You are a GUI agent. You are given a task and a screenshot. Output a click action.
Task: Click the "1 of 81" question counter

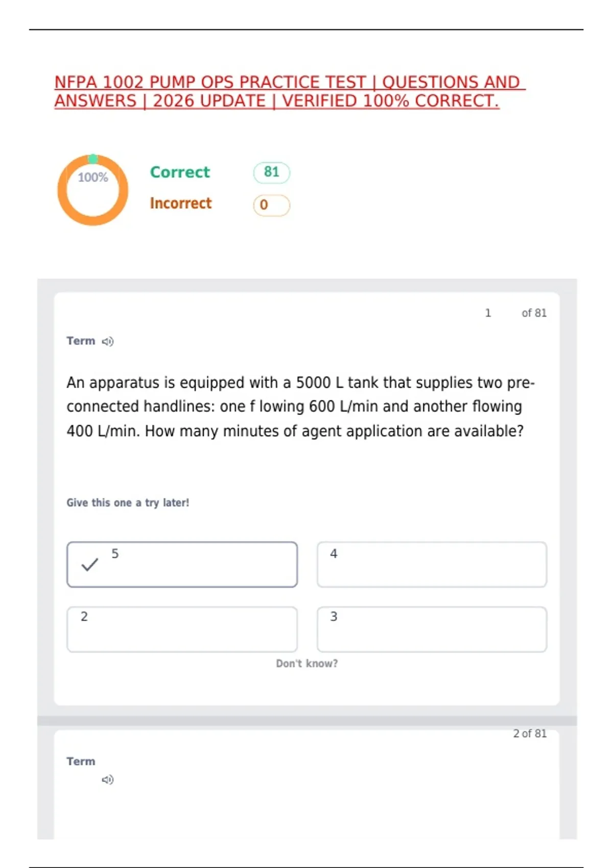pyautogui.click(x=515, y=313)
